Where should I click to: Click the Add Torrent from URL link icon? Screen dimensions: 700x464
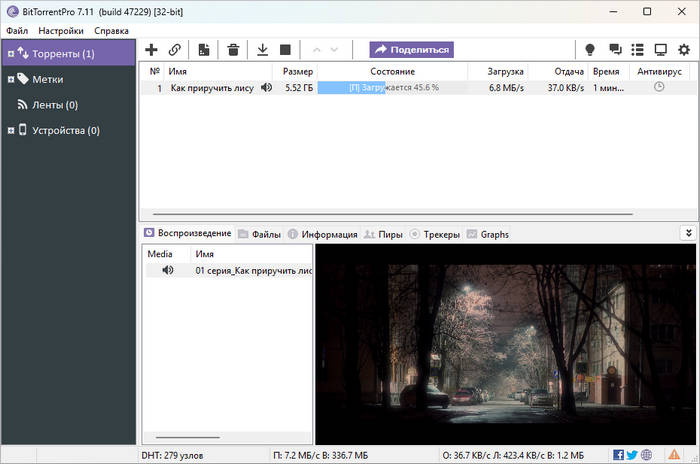[175, 49]
